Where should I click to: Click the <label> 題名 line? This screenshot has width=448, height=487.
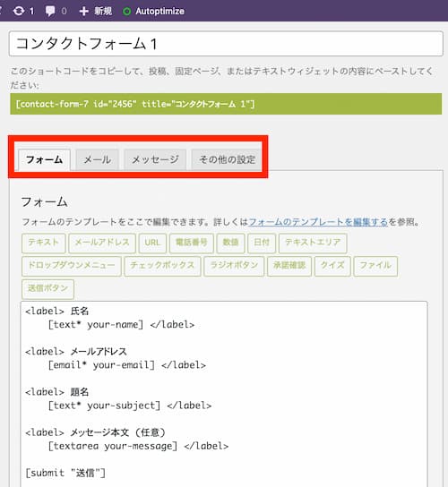click(x=56, y=392)
